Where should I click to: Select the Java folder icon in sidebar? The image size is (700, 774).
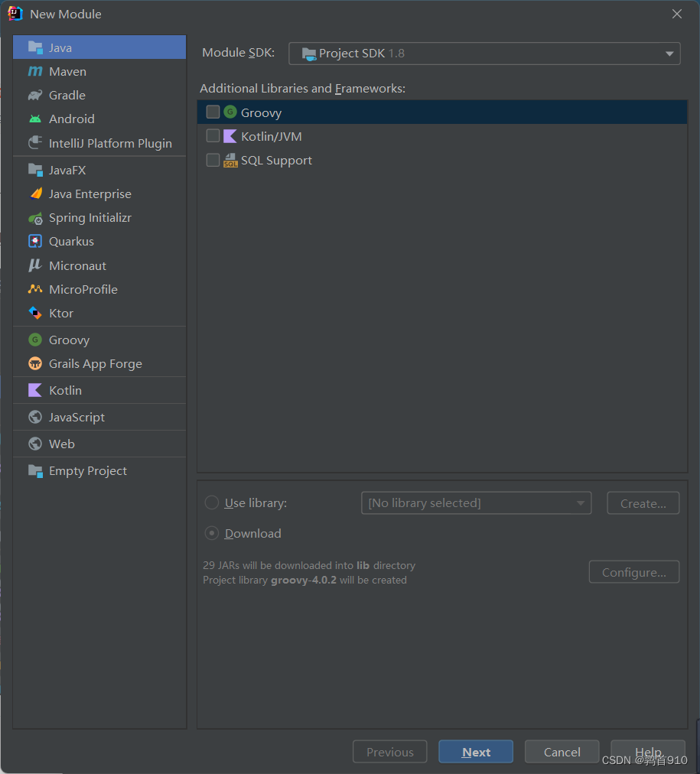click(x=35, y=47)
